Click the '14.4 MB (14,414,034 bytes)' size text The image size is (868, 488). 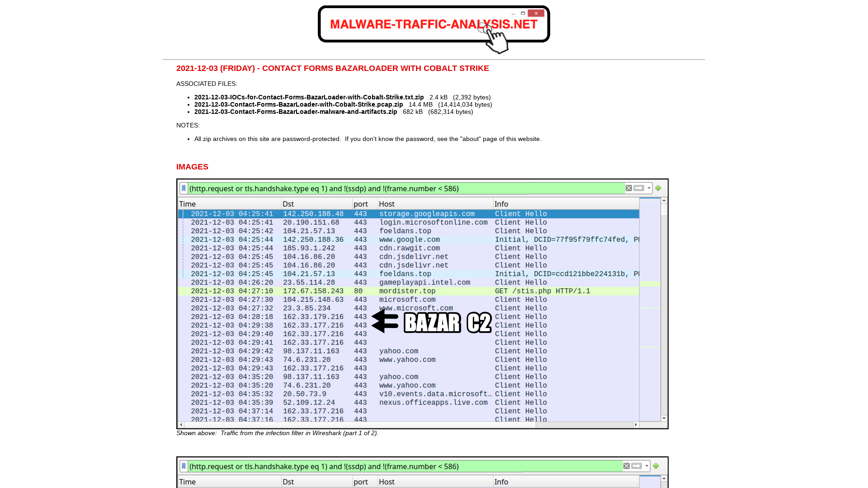coord(450,104)
